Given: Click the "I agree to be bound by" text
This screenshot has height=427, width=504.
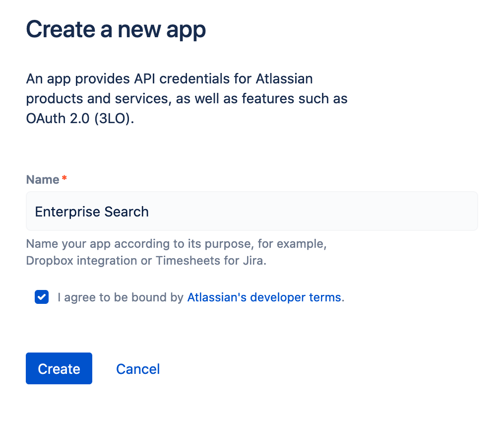Looking at the screenshot, I should tap(121, 297).
